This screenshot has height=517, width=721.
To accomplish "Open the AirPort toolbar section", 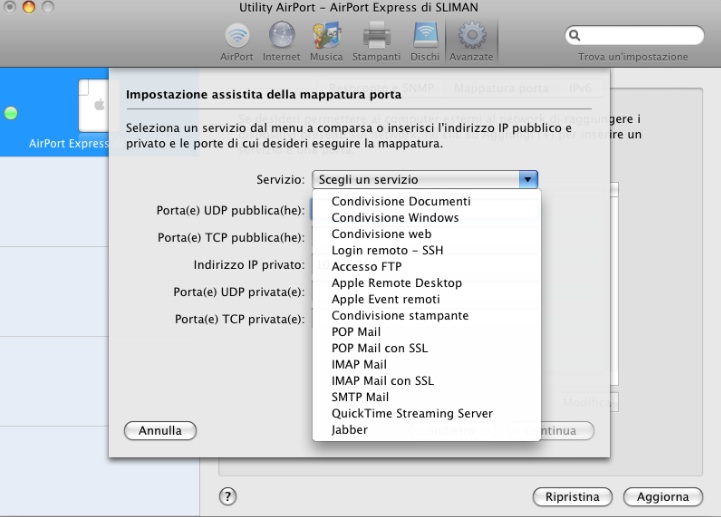I will click(x=237, y=42).
